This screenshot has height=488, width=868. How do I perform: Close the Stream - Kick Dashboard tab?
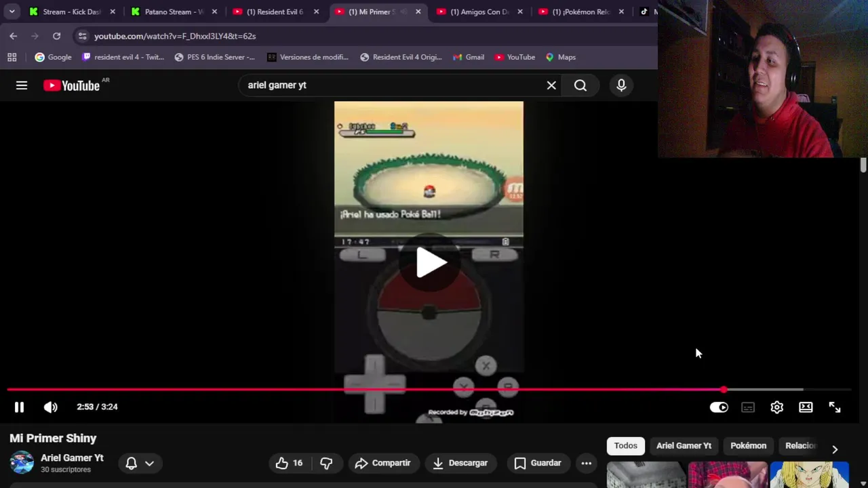(x=113, y=12)
